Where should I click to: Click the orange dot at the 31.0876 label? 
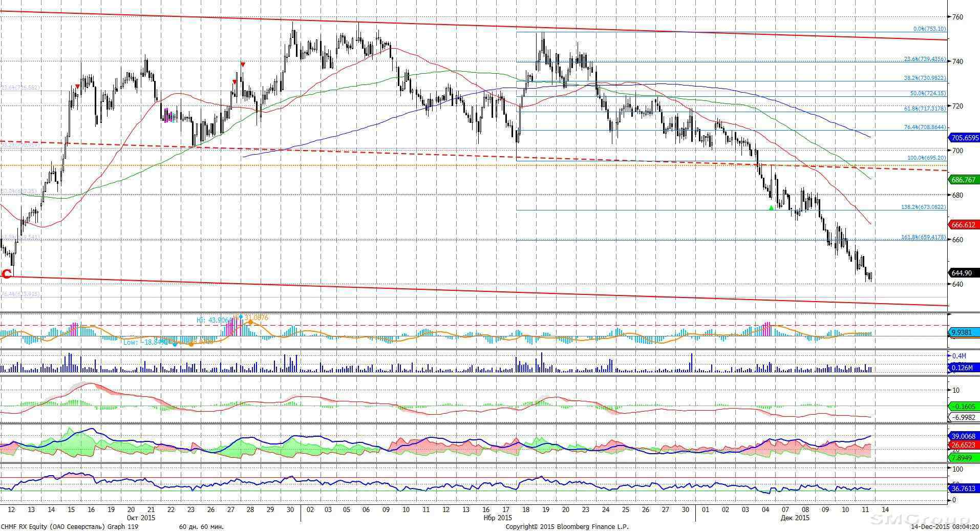coord(250,322)
